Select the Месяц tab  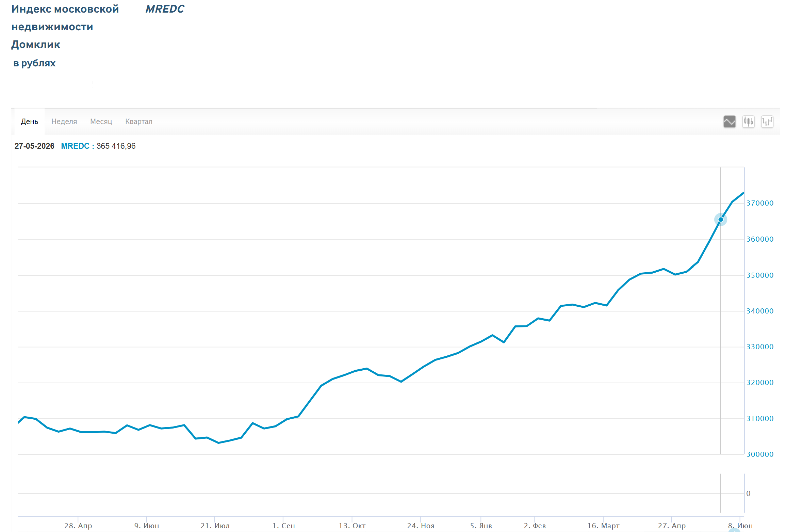click(101, 122)
